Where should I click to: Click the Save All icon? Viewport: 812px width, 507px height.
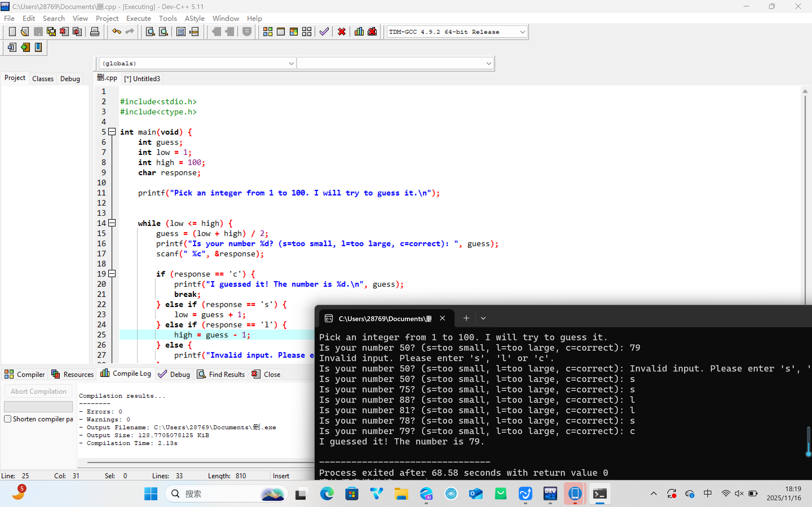point(51,32)
